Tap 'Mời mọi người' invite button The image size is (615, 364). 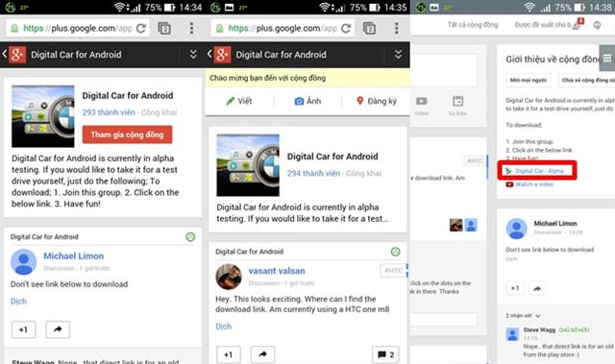tap(529, 81)
